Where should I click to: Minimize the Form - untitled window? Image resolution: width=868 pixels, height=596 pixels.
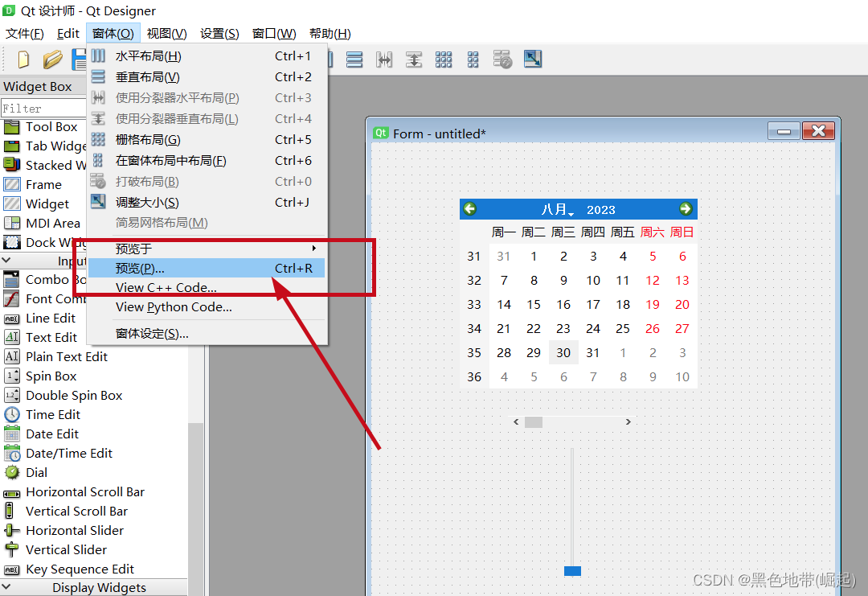[784, 131]
